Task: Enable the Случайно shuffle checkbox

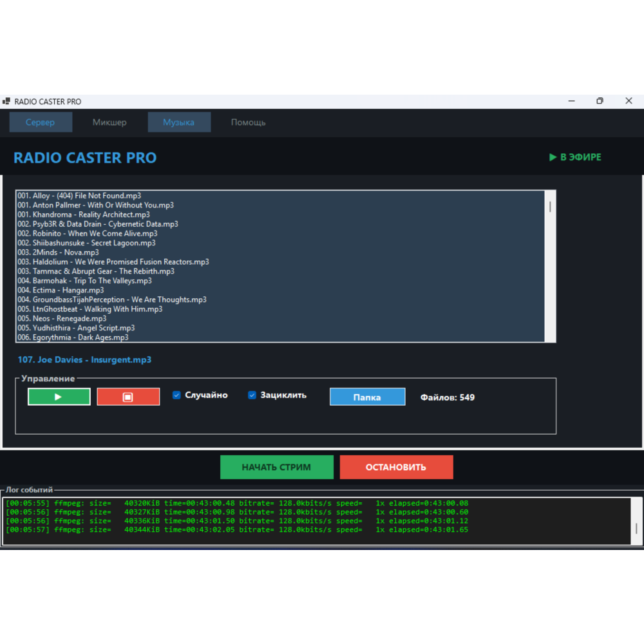Action: click(x=176, y=395)
